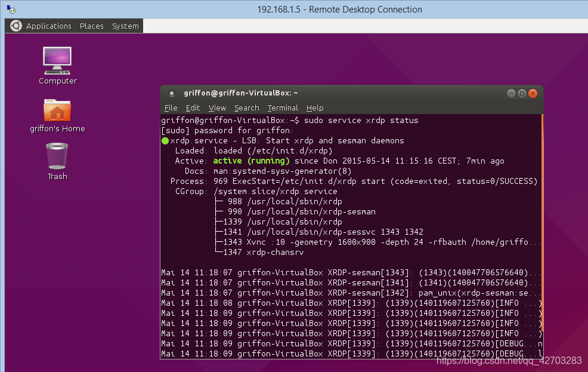Click the '1339 /usr/local/sbin/xrdp' process line

[x=278, y=222]
